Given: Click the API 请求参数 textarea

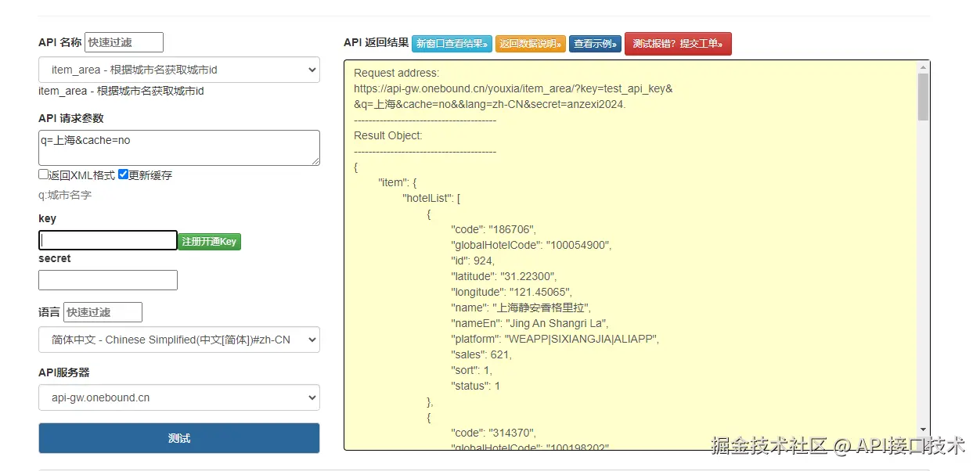Looking at the screenshot, I should click(179, 147).
